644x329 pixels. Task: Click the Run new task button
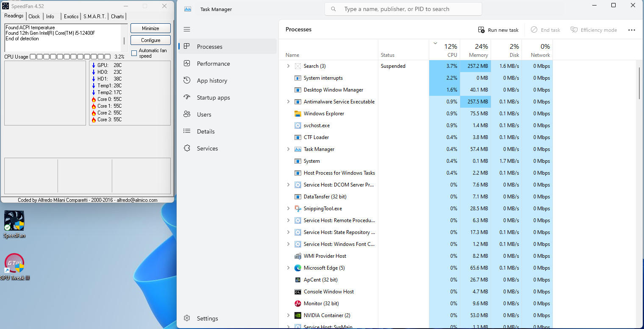[x=498, y=30]
